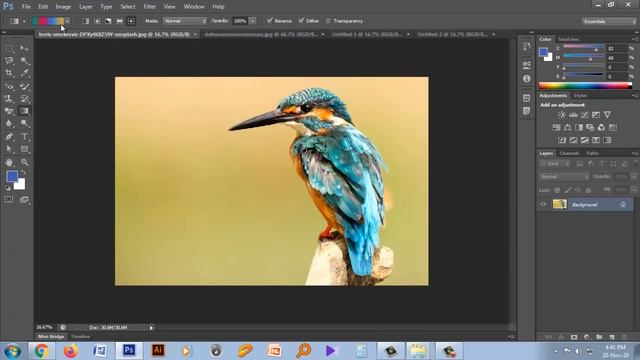Open the layer Kind filter dropdown
This screenshot has width=640, height=360.
point(555,164)
